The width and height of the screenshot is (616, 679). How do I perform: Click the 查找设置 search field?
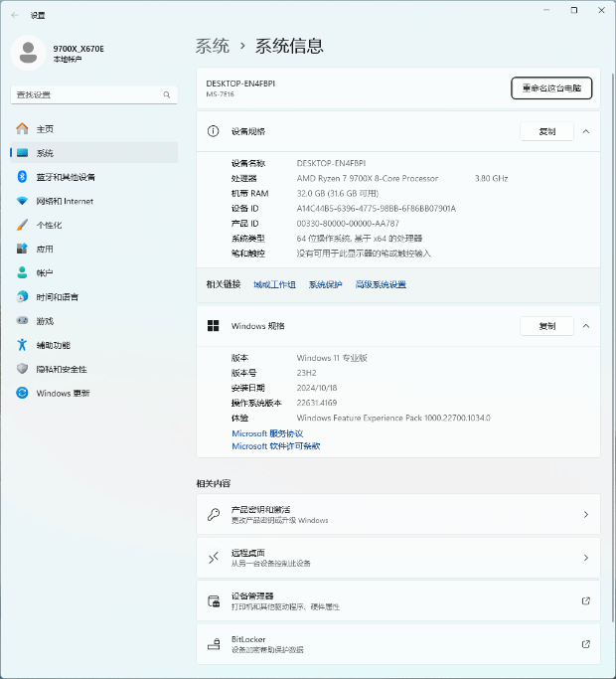pos(94,94)
